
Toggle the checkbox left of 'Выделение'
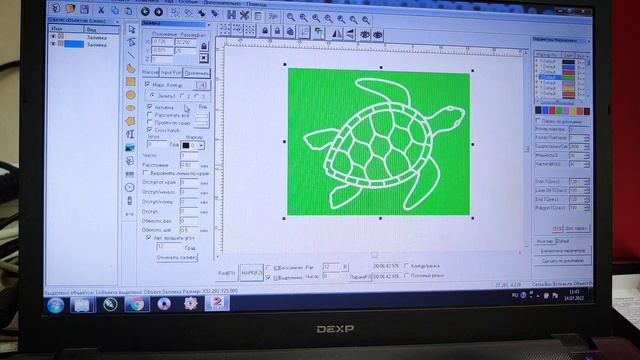coord(268,278)
